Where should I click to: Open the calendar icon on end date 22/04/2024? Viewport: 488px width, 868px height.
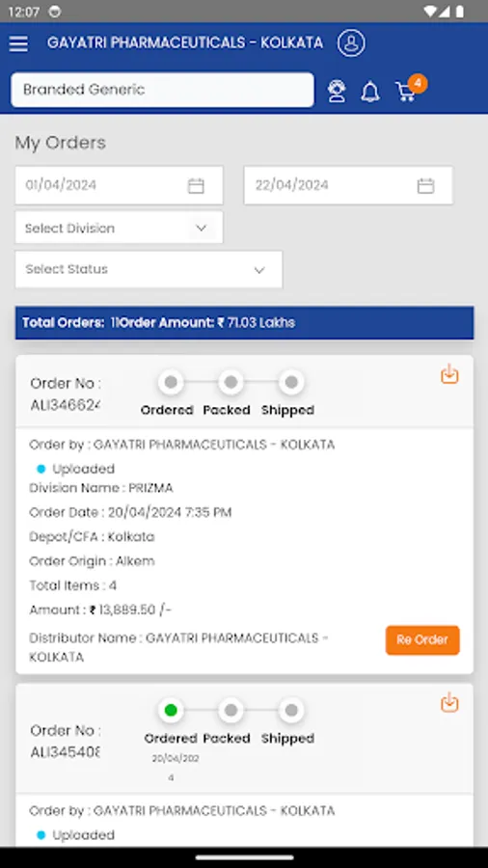tap(425, 185)
